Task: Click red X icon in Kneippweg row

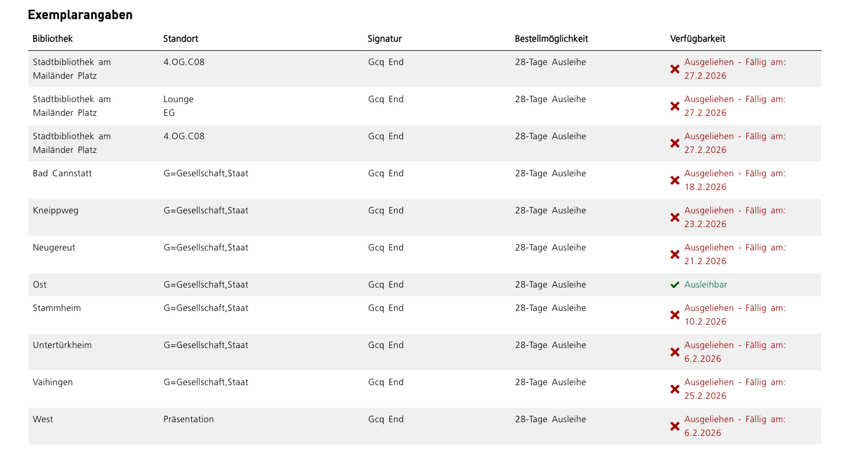Action: point(674,217)
